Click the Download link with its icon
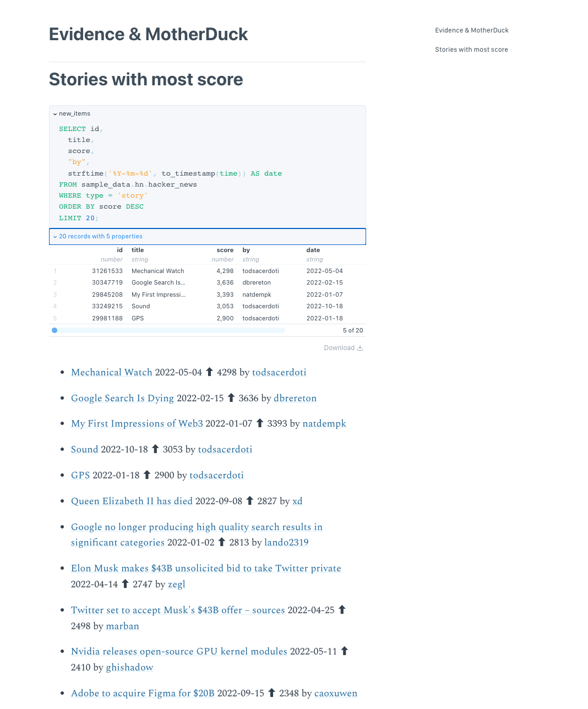The height and width of the screenshot is (709, 588). [344, 348]
